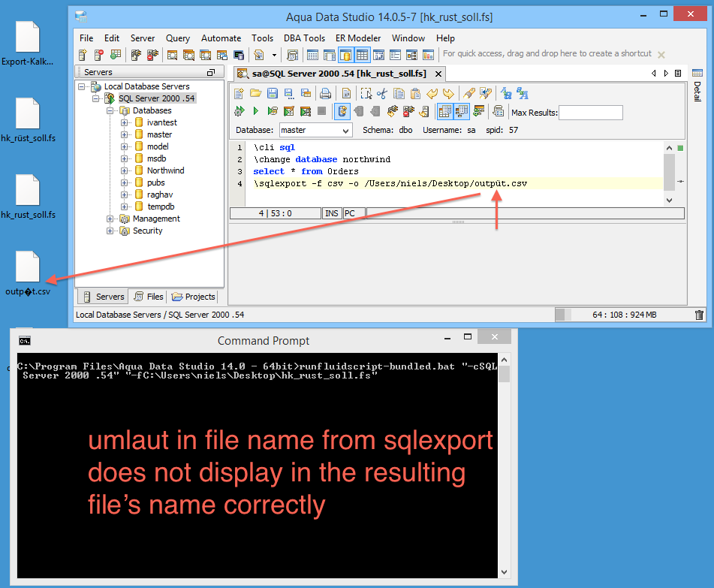Toggle the grid results view button
Screen dimensions: 714x588
click(445, 111)
